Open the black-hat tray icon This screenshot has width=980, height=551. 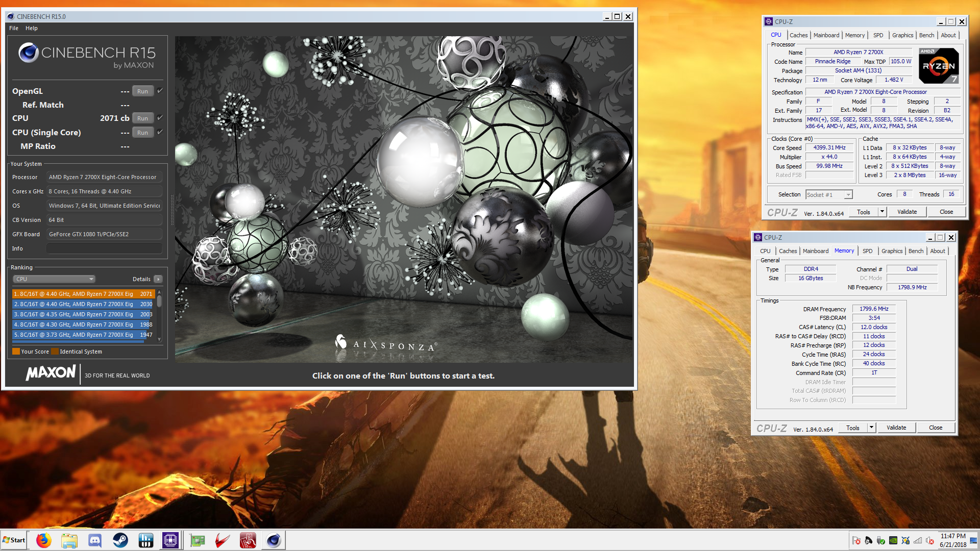tap(869, 541)
